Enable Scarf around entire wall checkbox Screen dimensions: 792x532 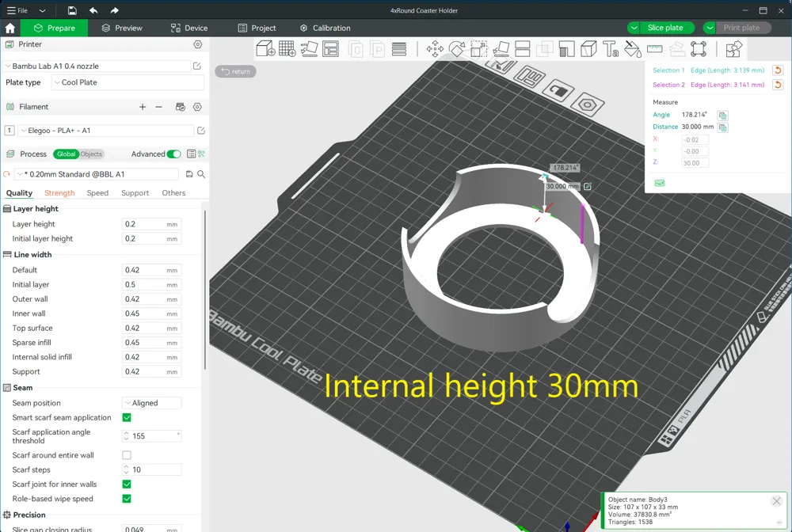(127, 454)
